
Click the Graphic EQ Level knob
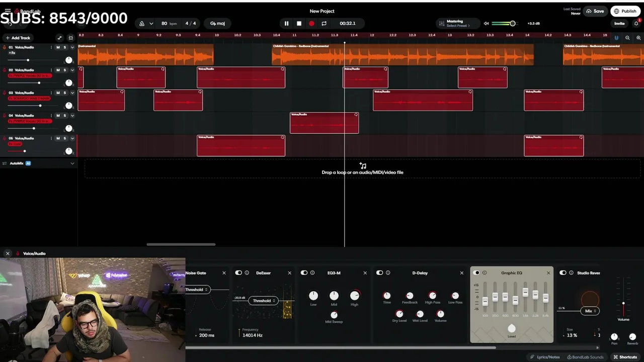[x=512, y=329]
